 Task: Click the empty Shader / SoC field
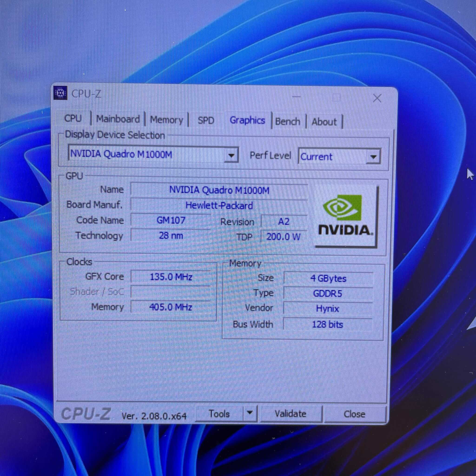(171, 292)
